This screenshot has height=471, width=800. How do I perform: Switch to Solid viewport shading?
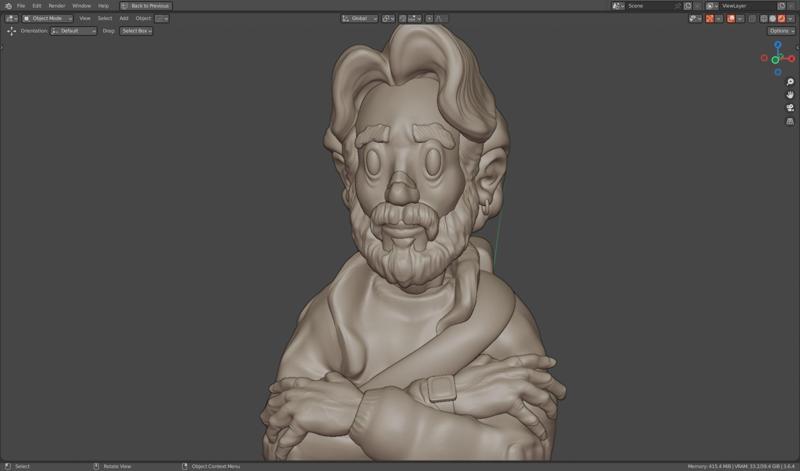772,18
